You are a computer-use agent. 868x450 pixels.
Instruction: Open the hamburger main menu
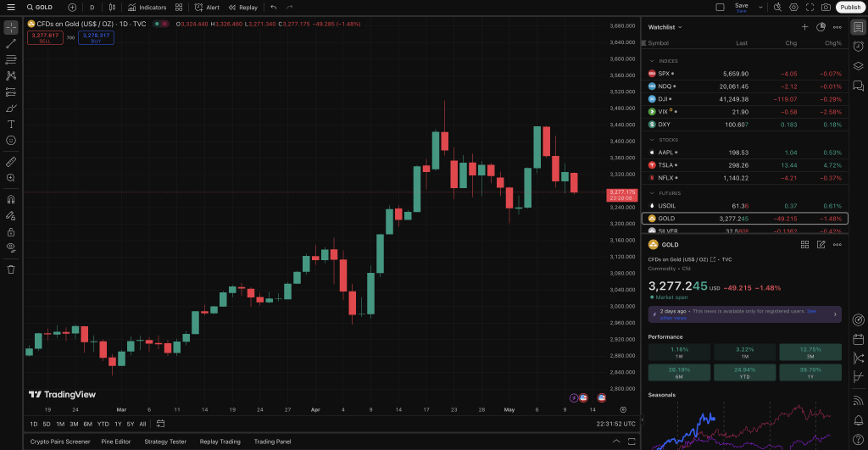click(x=10, y=7)
